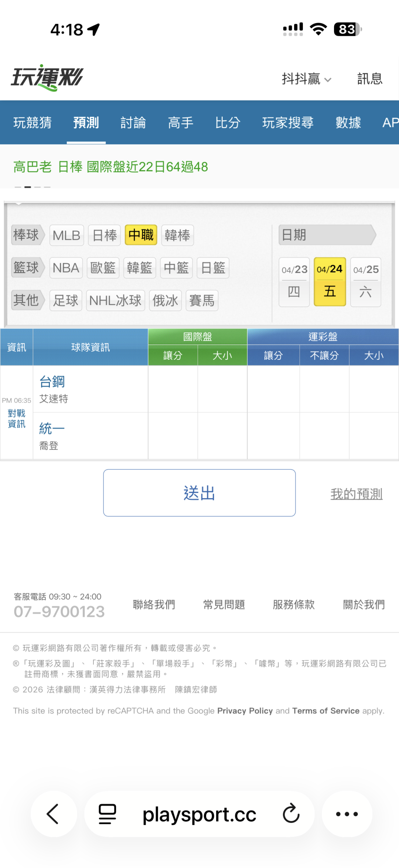Expand the 抖抖贏 account dropdown

click(307, 79)
